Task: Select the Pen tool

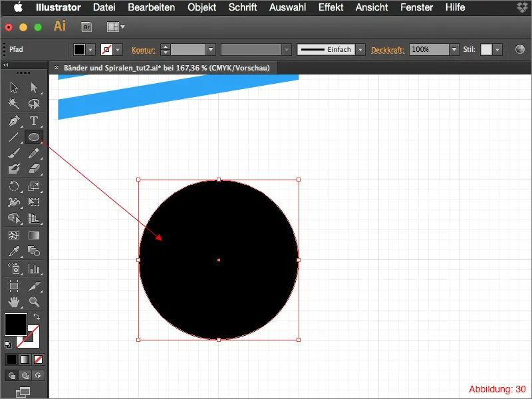Action: (x=13, y=121)
